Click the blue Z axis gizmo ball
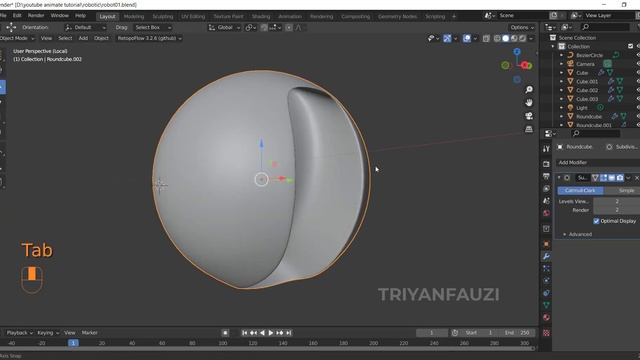Screen dimensions: 640x360 [x=517, y=51]
